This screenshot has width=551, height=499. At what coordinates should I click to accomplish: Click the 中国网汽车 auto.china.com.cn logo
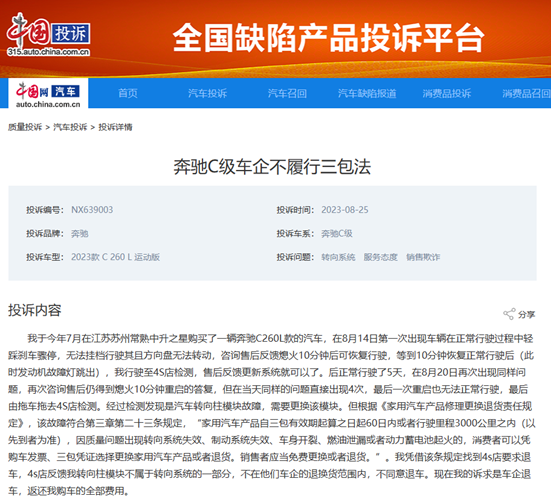click(48, 93)
